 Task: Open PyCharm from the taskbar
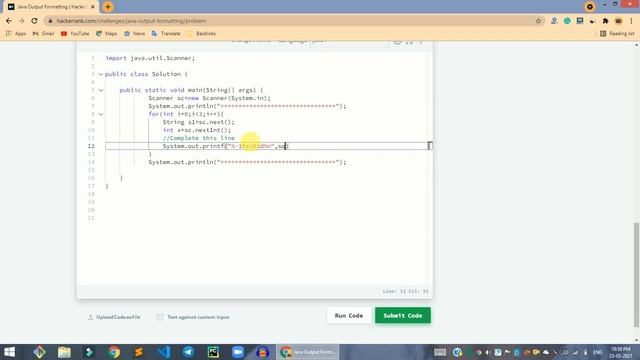[213, 352]
